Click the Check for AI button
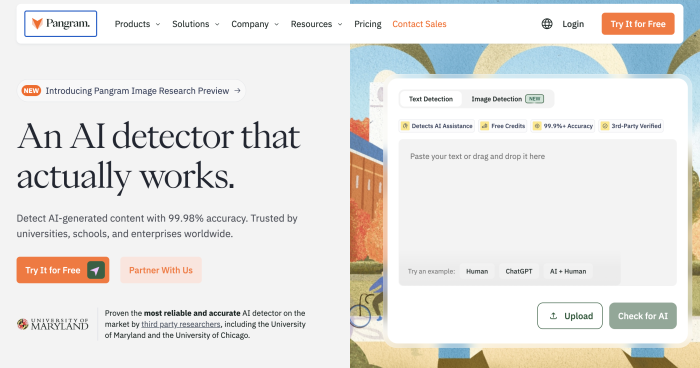The image size is (700, 368). click(x=643, y=316)
